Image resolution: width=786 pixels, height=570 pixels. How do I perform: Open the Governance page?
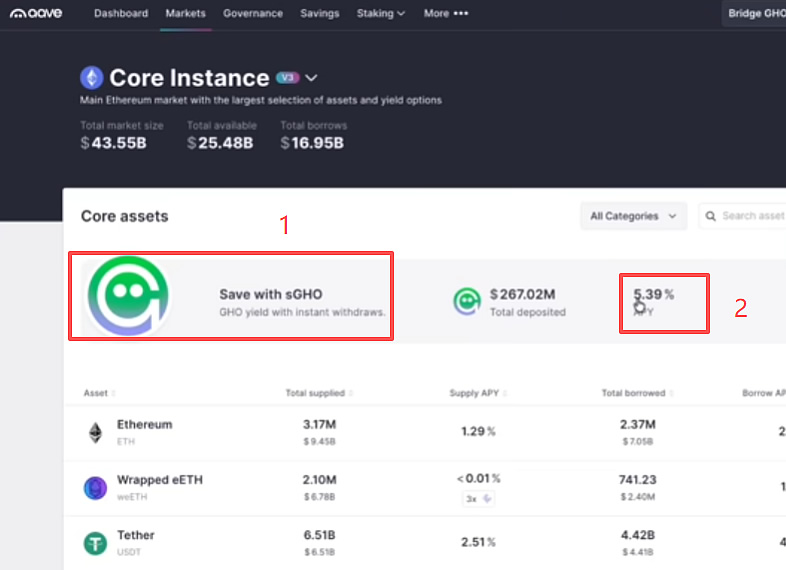click(x=253, y=13)
